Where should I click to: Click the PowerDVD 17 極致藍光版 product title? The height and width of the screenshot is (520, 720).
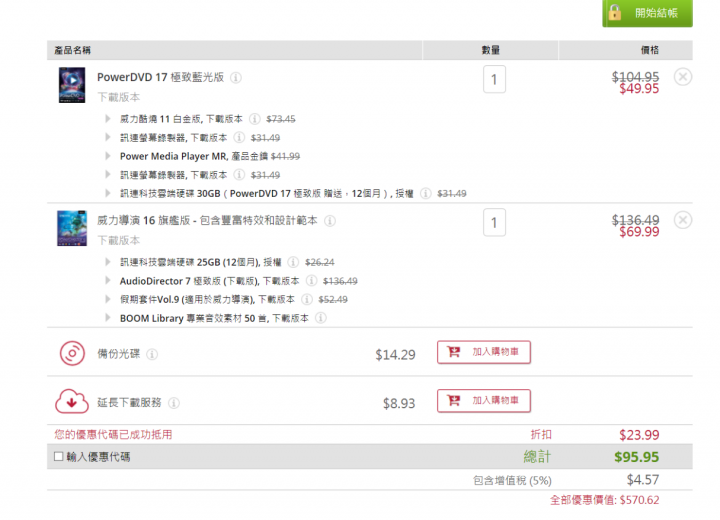[x=160, y=77]
